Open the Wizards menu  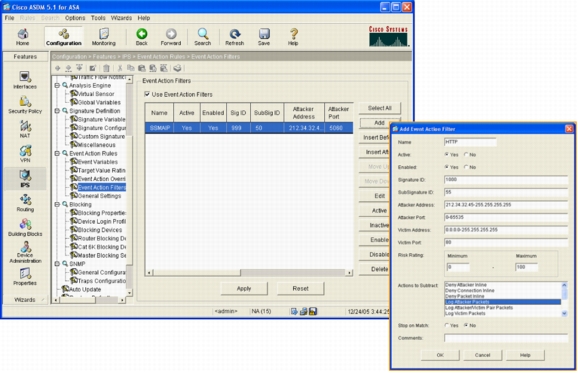pyautogui.click(x=121, y=18)
